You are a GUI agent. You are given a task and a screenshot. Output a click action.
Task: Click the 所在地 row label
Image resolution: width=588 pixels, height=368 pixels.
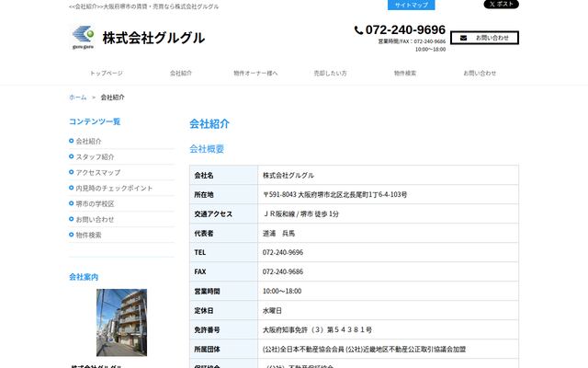(204, 194)
